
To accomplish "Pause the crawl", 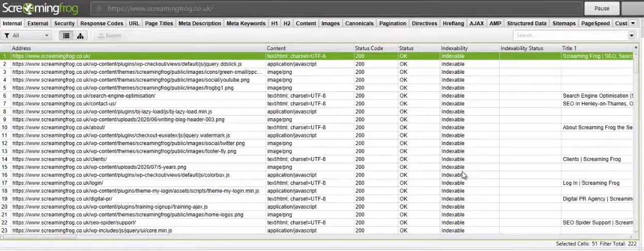I will click(602, 8).
